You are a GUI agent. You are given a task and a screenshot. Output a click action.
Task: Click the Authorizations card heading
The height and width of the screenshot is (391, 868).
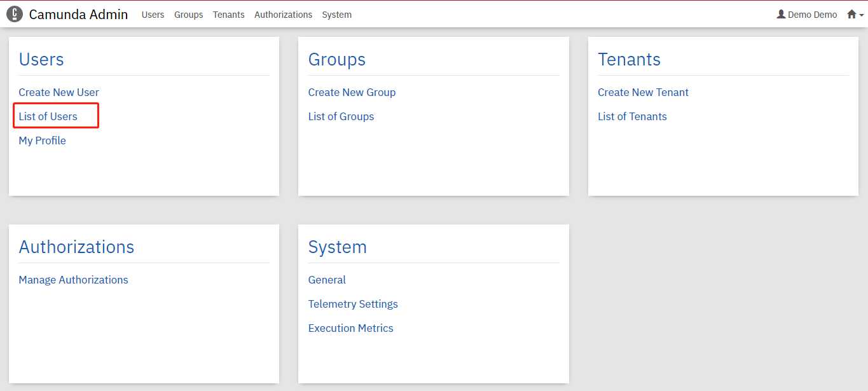(x=77, y=247)
